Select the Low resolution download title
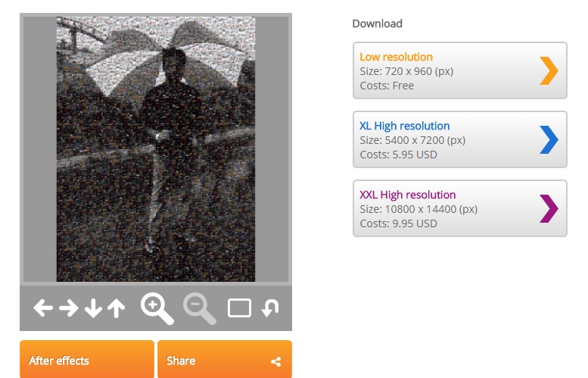The image size is (588, 378). point(396,57)
